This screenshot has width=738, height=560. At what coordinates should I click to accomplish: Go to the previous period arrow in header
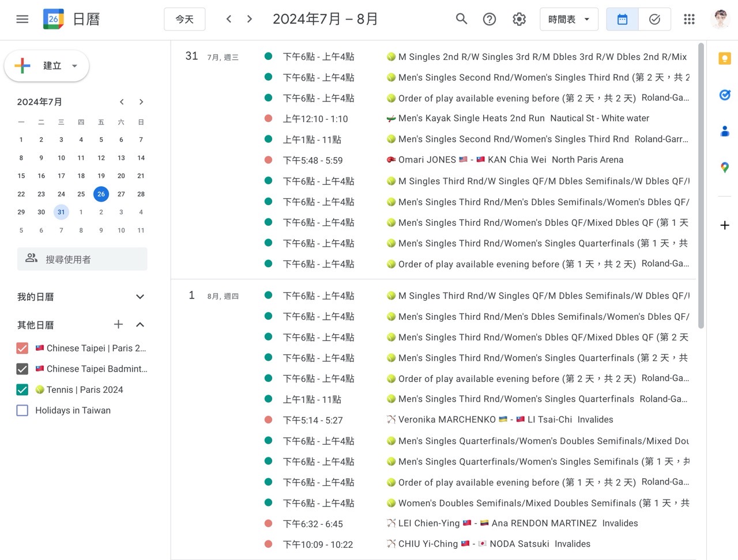pos(229,19)
